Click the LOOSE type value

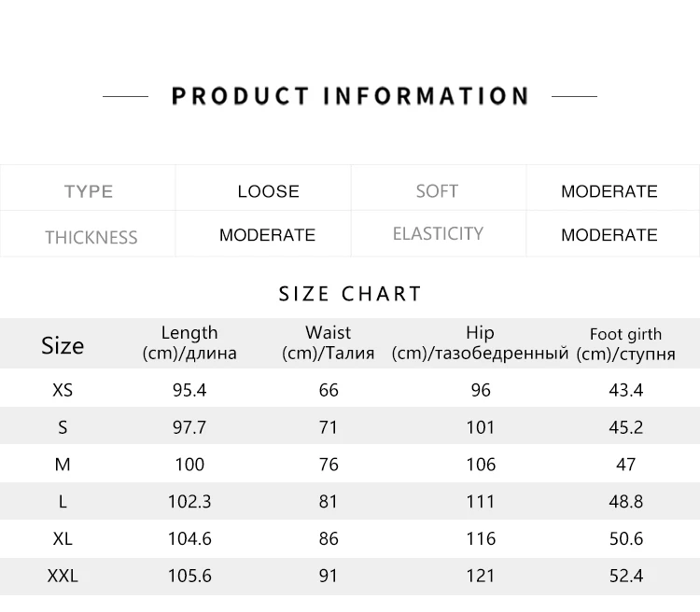pos(268,191)
